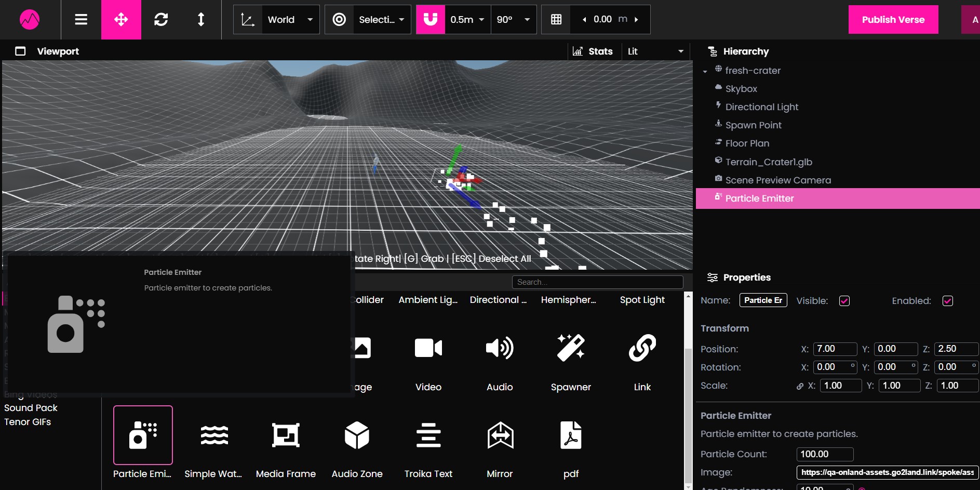
Task: Toggle magnet snapping mode
Action: (431, 20)
